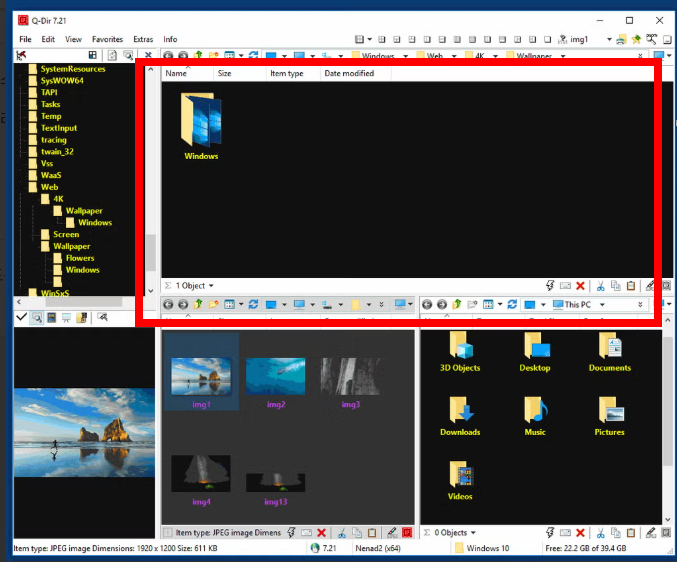Click scissors Cut icon in img thumbnails pane

point(342,533)
